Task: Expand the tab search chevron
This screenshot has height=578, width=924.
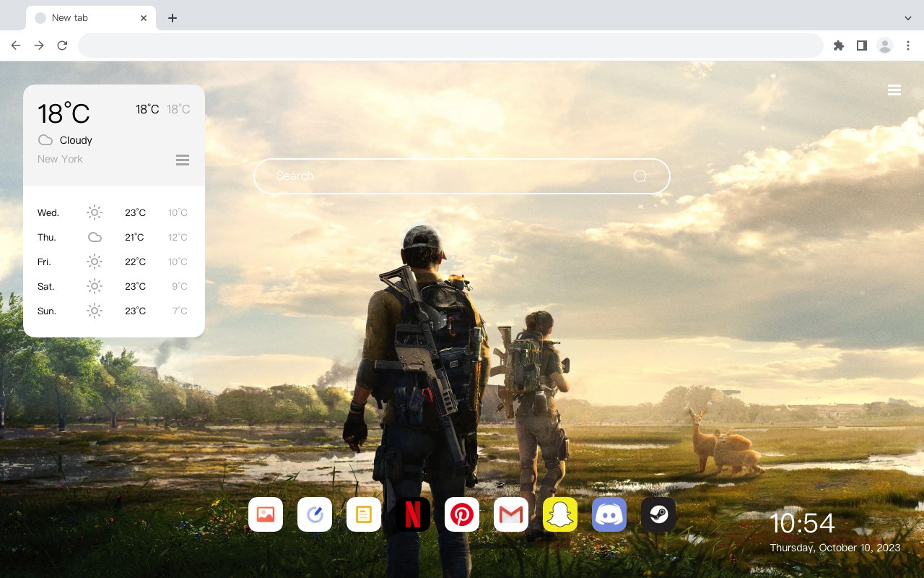Action: pos(908,18)
